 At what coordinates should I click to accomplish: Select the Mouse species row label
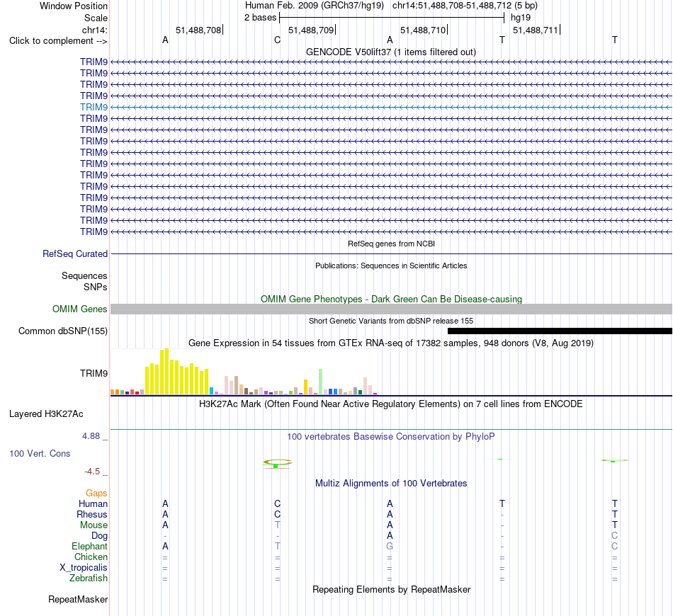(x=94, y=525)
